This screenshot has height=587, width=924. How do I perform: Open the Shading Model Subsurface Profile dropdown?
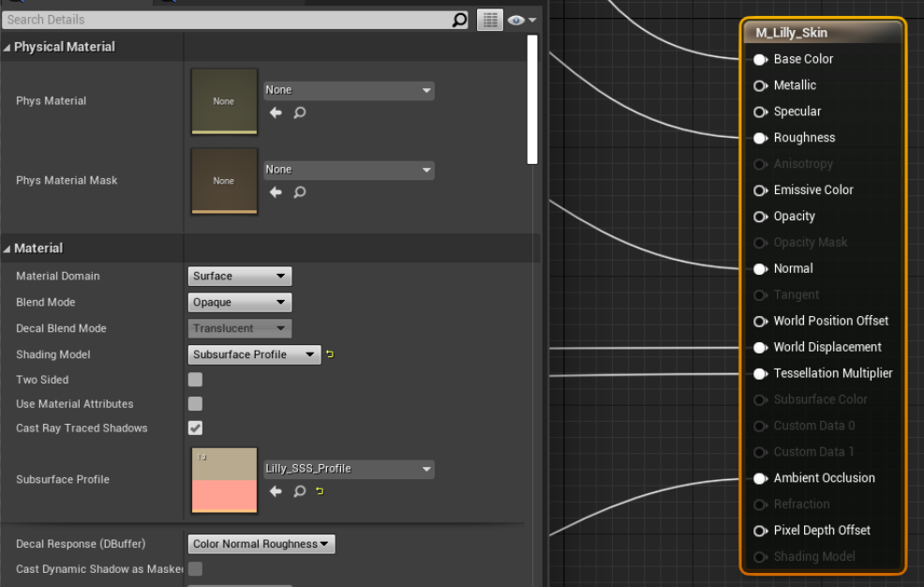[254, 355]
